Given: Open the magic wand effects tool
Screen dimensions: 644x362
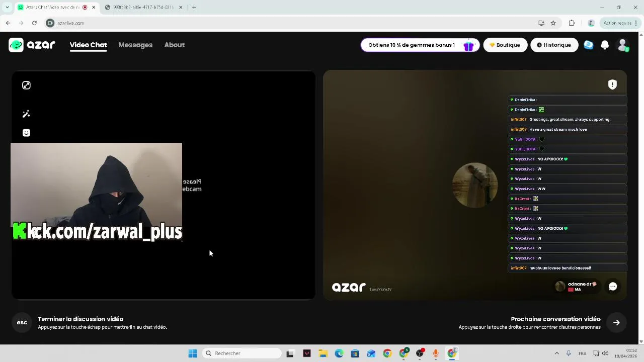Looking at the screenshot, I should click(x=26, y=114).
